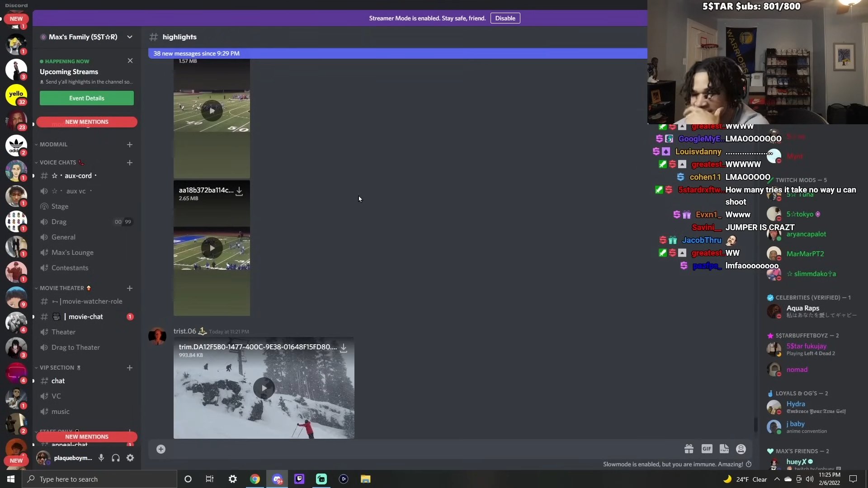Collapse the VIP SECTION category

(57, 368)
